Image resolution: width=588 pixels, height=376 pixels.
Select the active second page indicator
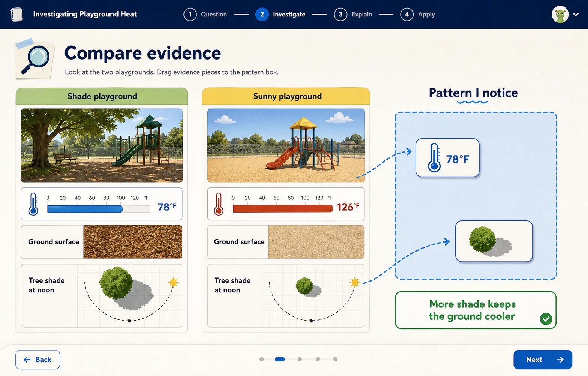tap(280, 359)
